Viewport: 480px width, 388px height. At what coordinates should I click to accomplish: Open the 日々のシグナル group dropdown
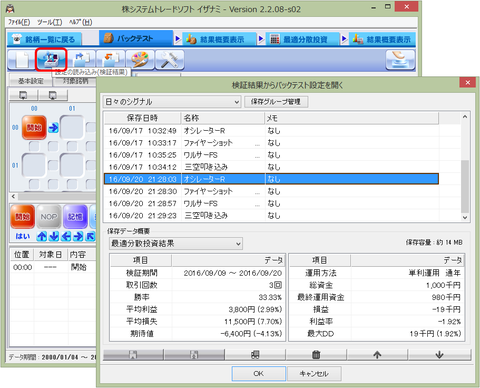(x=172, y=102)
